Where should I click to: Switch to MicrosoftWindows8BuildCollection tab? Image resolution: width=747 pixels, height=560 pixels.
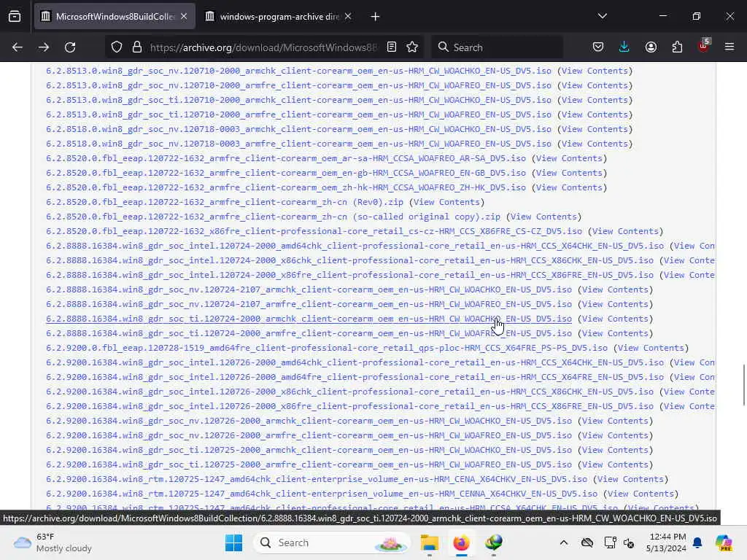115,17
